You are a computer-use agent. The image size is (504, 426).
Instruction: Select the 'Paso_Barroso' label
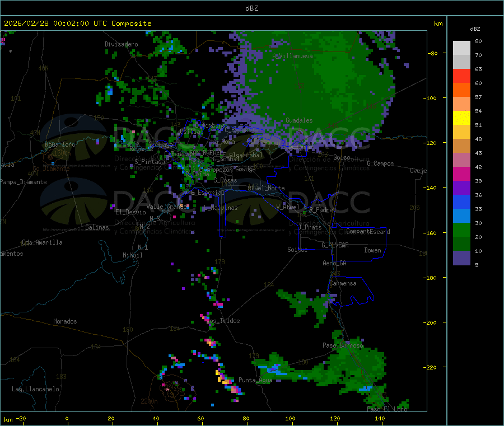coord(343,345)
